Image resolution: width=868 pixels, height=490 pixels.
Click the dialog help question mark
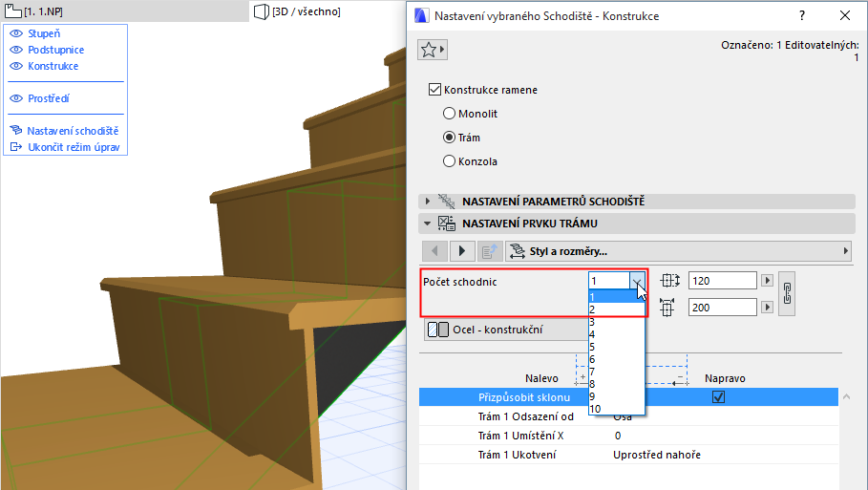tap(801, 15)
